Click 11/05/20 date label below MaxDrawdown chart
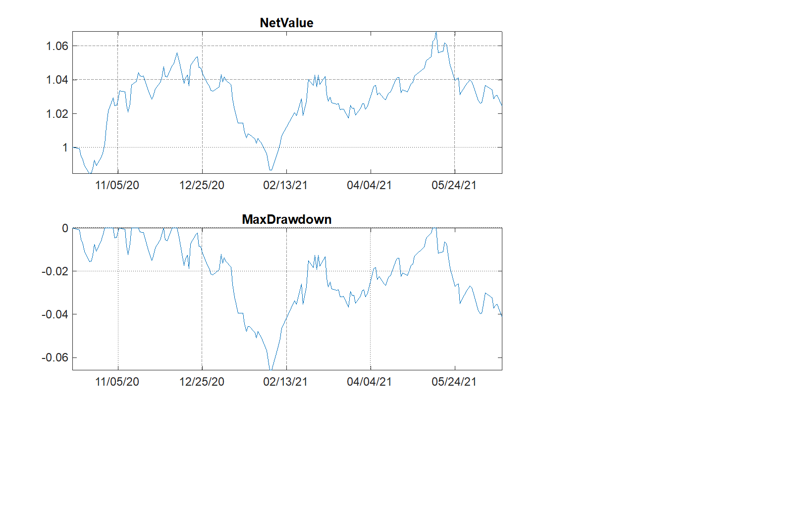The image size is (812, 507). (x=117, y=382)
